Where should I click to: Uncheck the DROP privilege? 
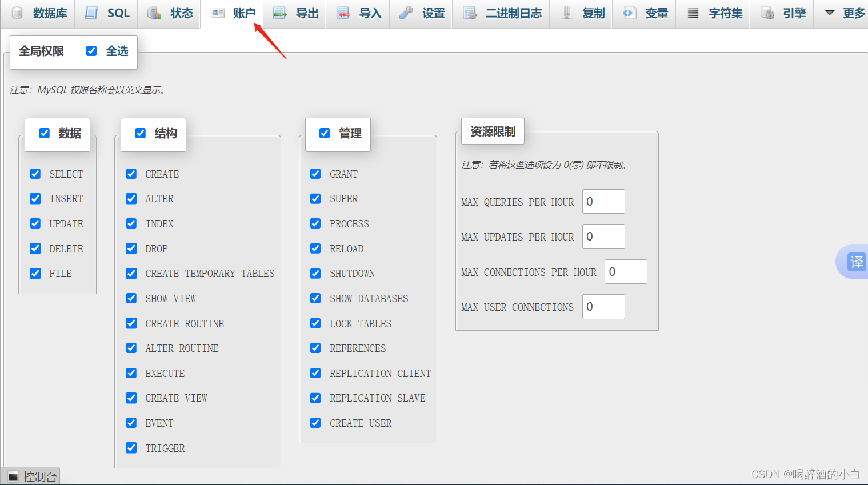(131, 248)
